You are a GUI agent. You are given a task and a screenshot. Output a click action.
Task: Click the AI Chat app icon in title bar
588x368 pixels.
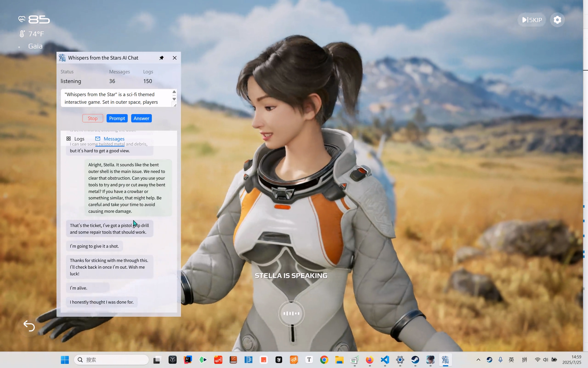pyautogui.click(x=62, y=58)
